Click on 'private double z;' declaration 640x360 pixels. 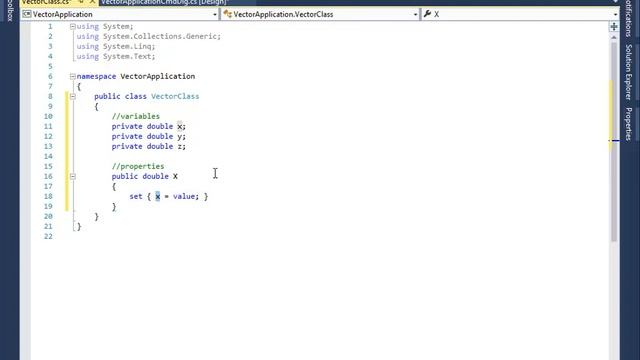pos(149,146)
